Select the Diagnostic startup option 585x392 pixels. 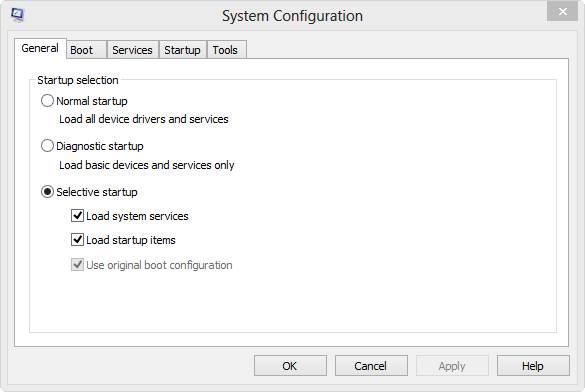(47, 146)
